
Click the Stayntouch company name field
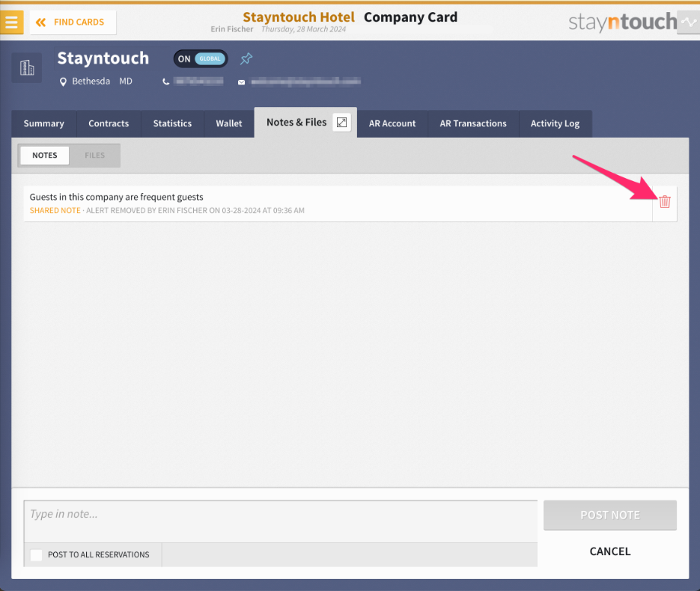(x=103, y=59)
